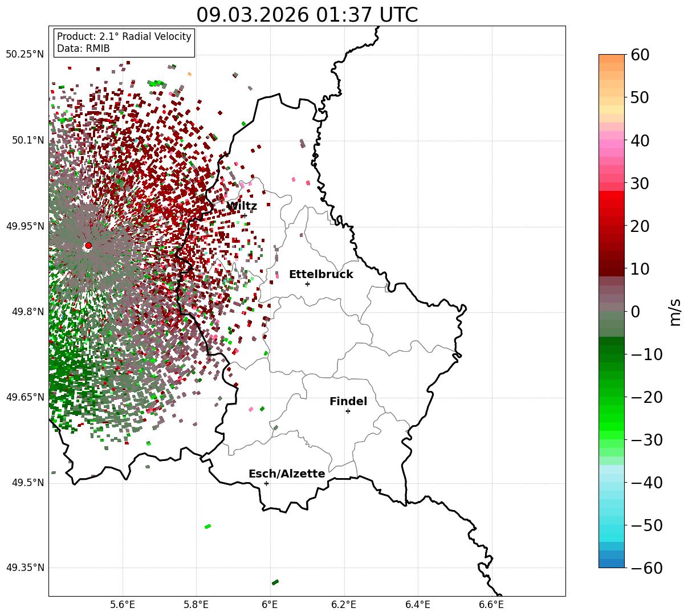Click the colorbar 50 value label
This screenshot has height=616, width=688.
click(638, 97)
